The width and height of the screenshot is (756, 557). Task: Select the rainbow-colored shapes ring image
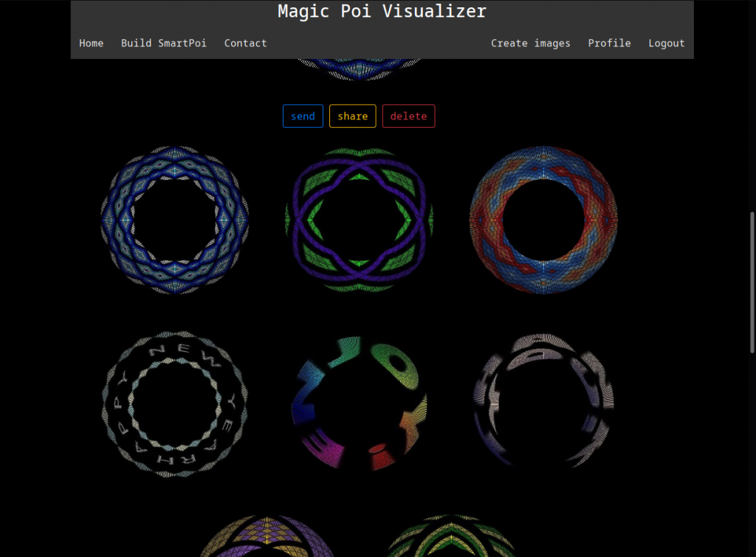(x=360, y=404)
